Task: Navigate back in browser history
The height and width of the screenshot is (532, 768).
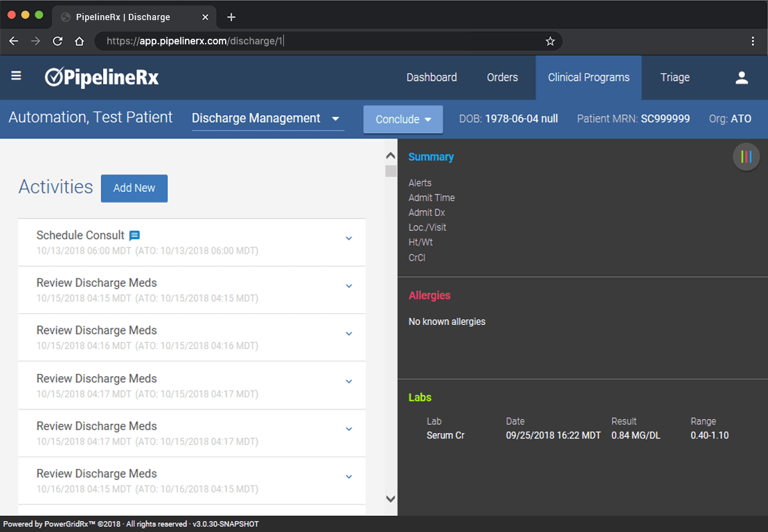Action: 14,42
